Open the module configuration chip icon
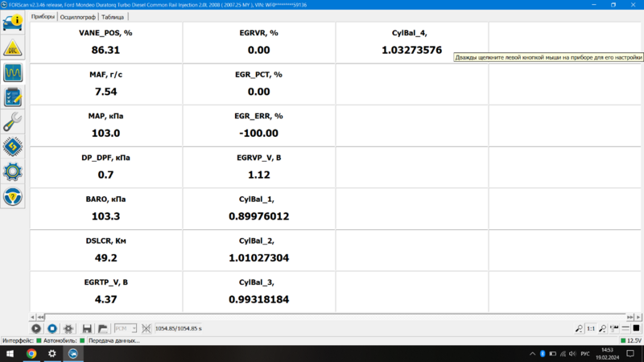The height and width of the screenshot is (362, 644). coord(13,147)
